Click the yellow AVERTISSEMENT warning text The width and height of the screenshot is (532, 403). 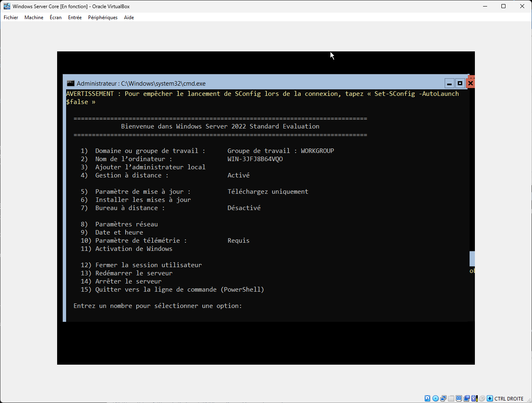pos(262,98)
